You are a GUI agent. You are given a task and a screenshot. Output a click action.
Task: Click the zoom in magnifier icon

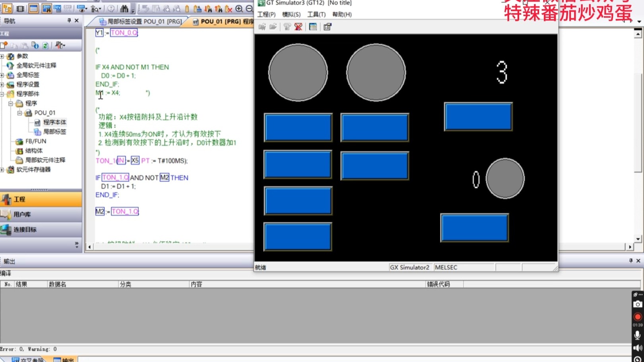click(x=239, y=8)
